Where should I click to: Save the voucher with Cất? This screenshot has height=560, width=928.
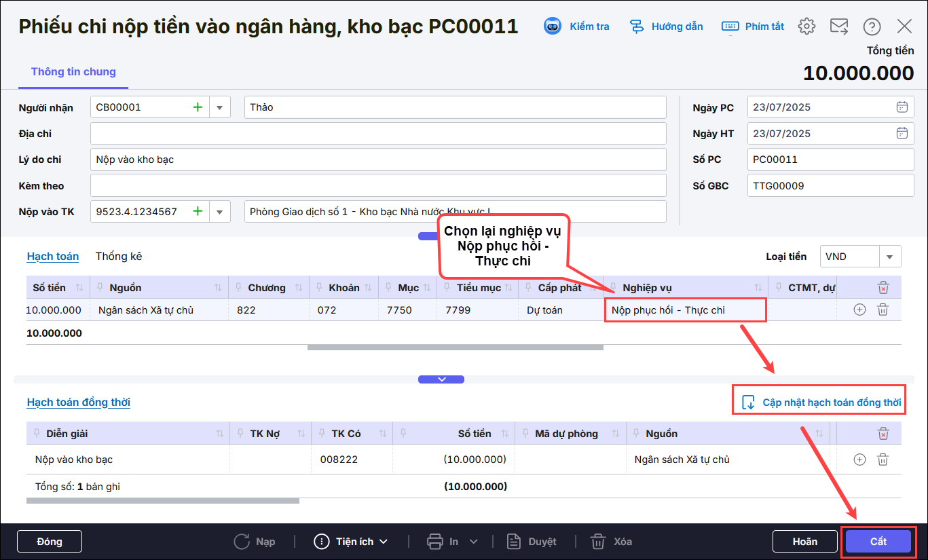pyautogui.click(x=878, y=542)
